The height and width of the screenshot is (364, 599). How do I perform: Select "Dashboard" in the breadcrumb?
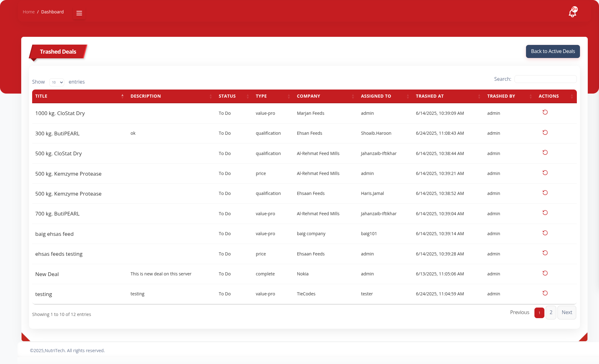[52, 12]
